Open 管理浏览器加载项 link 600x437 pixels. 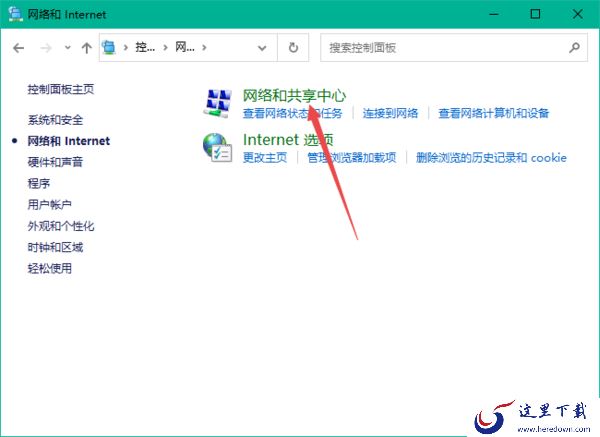point(352,158)
